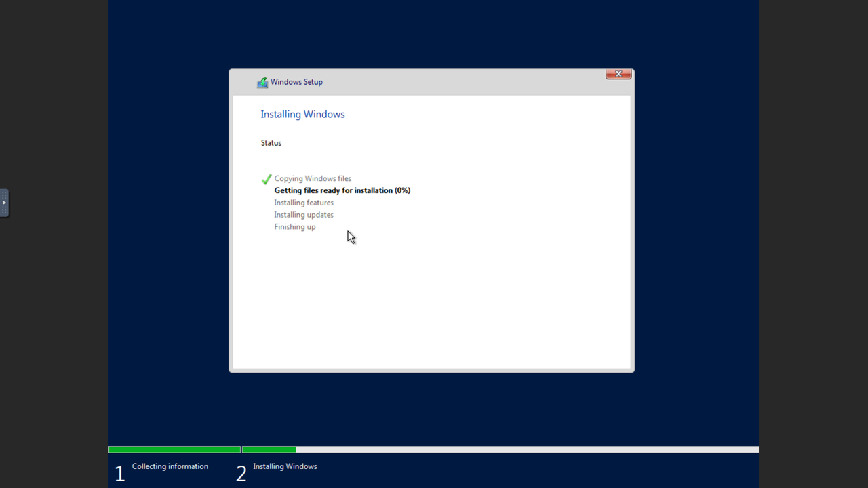The image size is (868, 488).
Task: Click the 'Finishing up' step
Action: point(295,227)
